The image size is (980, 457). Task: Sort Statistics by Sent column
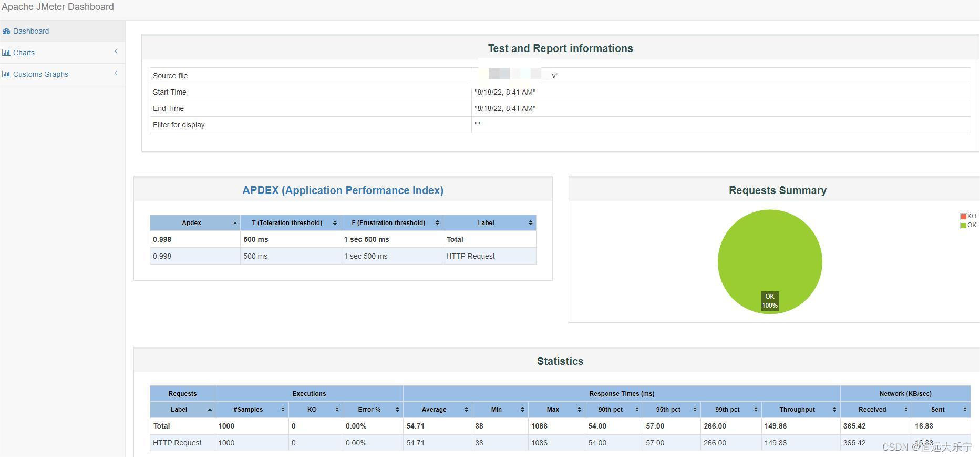click(941, 410)
